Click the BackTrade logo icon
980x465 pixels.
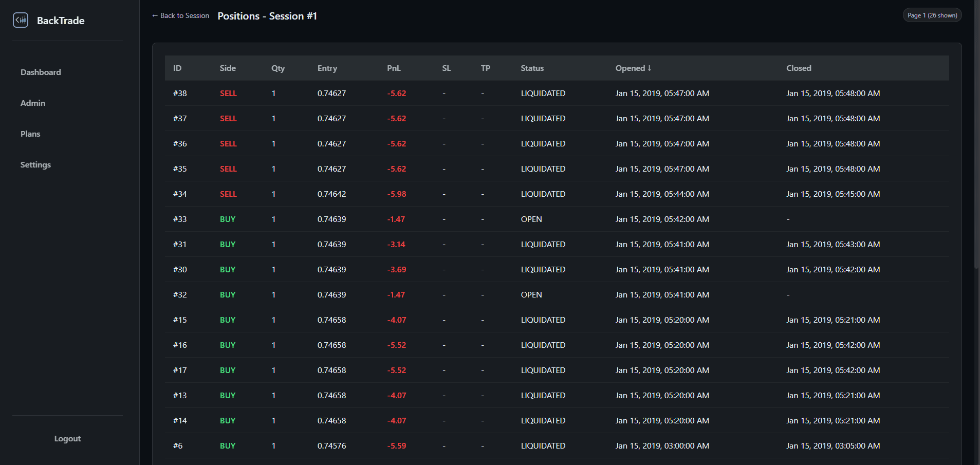point(21,20)
